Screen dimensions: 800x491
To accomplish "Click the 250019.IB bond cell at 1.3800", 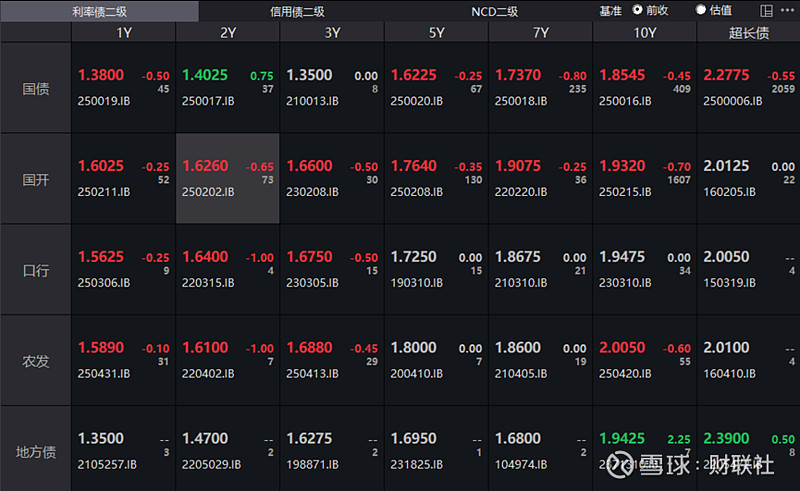I will pyautogui.click(x=123, y=88).
